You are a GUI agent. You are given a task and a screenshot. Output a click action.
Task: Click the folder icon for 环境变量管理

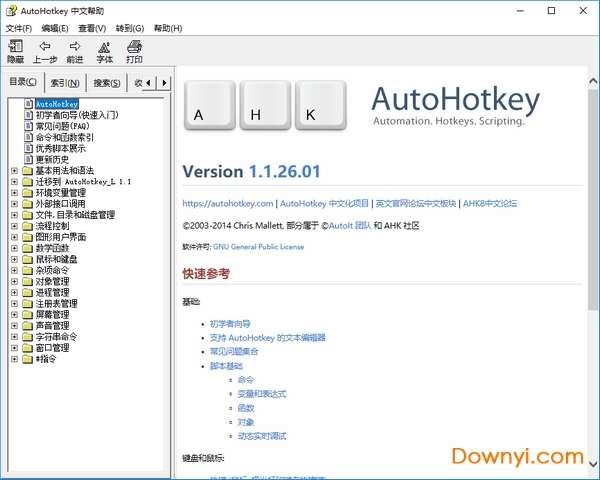tap(28, 193)
